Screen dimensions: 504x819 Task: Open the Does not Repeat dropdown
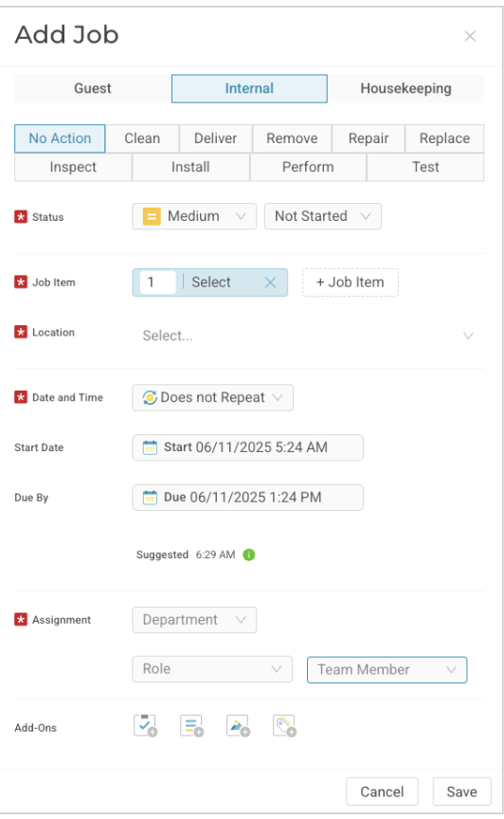click(x=212, y=397)
